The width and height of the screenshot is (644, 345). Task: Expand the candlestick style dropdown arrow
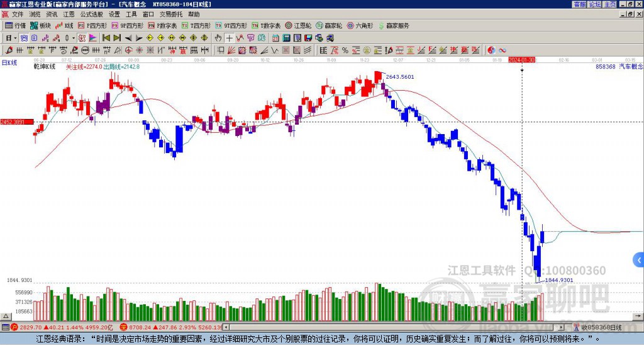pyautogui.click(x=74, y=38)
